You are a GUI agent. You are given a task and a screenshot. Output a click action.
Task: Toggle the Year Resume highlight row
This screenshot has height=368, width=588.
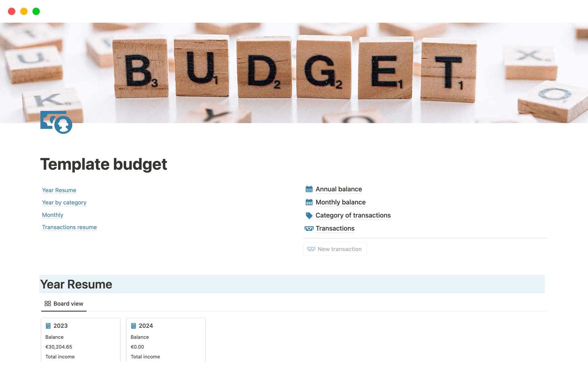[x=292, y=284]
